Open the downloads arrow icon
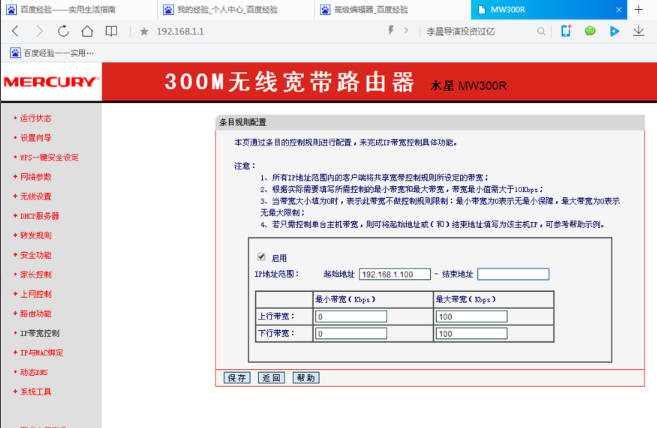657x428 pixels. pos(639,32)
